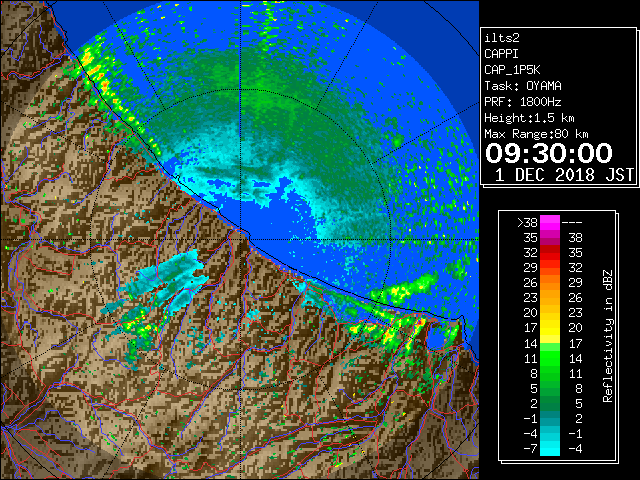The height and width of the screenshot is (480, 640).
Task: Click the '>38' legend value
Action: click(x=527, y=222)
